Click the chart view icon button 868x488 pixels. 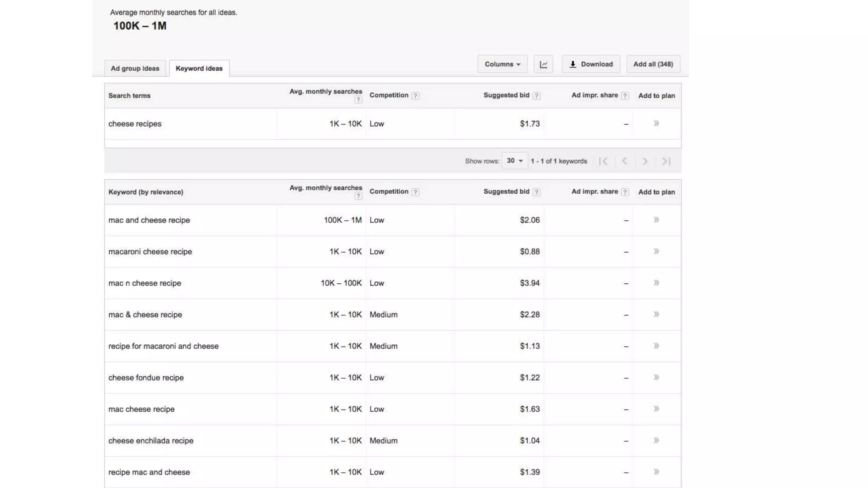pos(543,64)
